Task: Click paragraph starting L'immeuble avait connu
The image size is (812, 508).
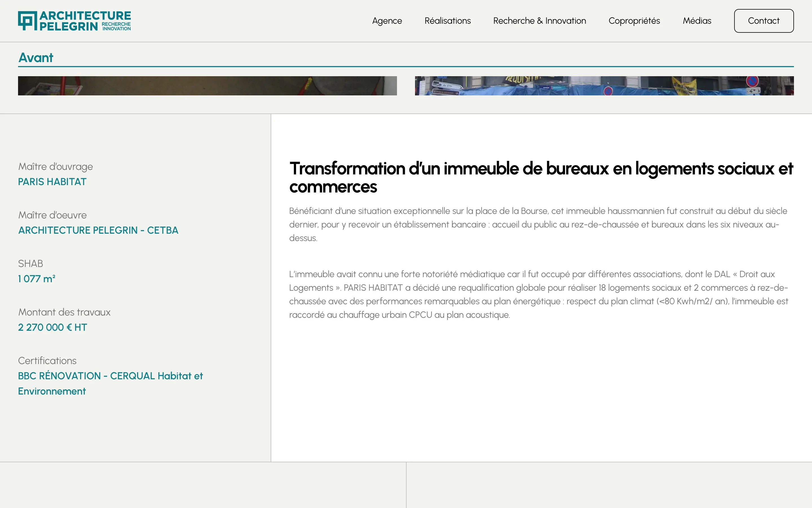Action: (x=539, y=294)
